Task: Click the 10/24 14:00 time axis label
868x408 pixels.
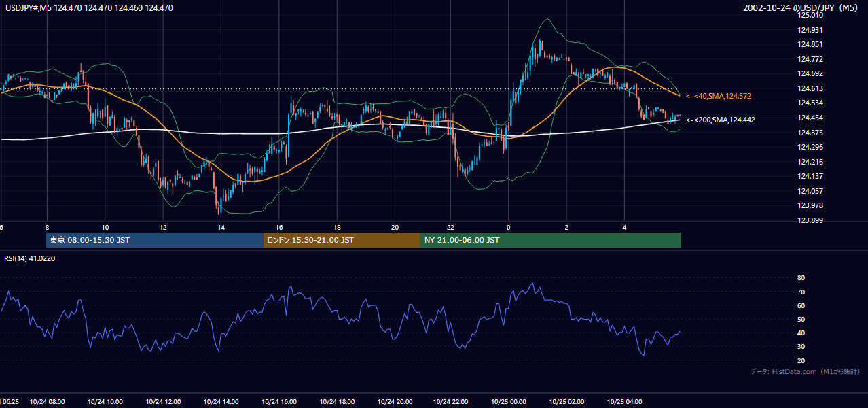Action: click(221, 402)
